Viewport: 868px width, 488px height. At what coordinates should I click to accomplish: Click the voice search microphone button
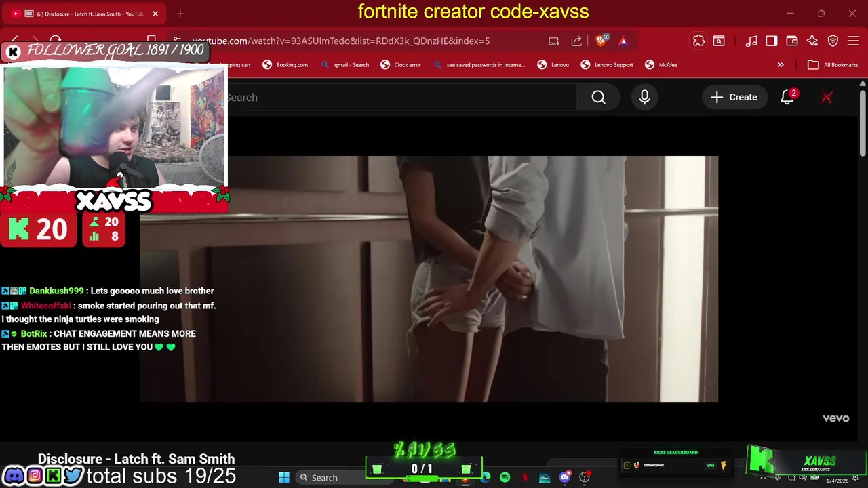click(x=644, y=98)
